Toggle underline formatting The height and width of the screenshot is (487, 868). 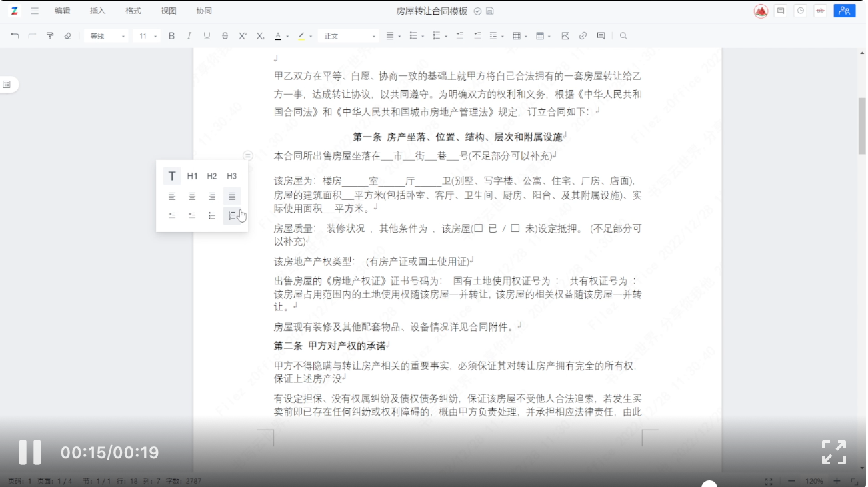tap(207, 36)
